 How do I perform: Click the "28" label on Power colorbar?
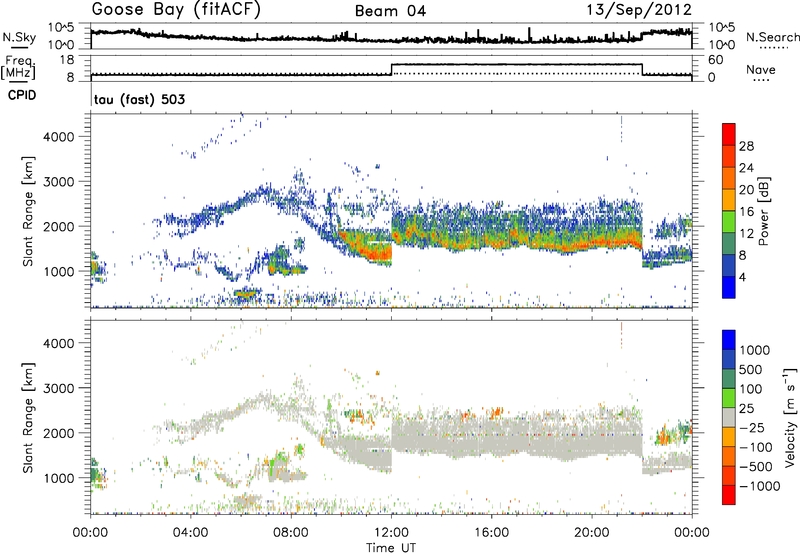tap(746, 146)
